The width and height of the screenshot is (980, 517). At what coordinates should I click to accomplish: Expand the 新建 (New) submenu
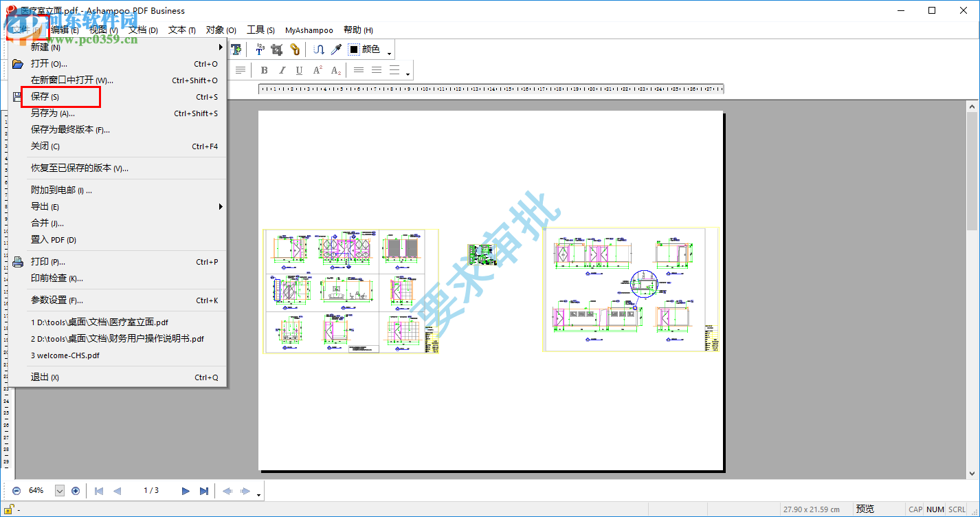[x=221, y=47]
